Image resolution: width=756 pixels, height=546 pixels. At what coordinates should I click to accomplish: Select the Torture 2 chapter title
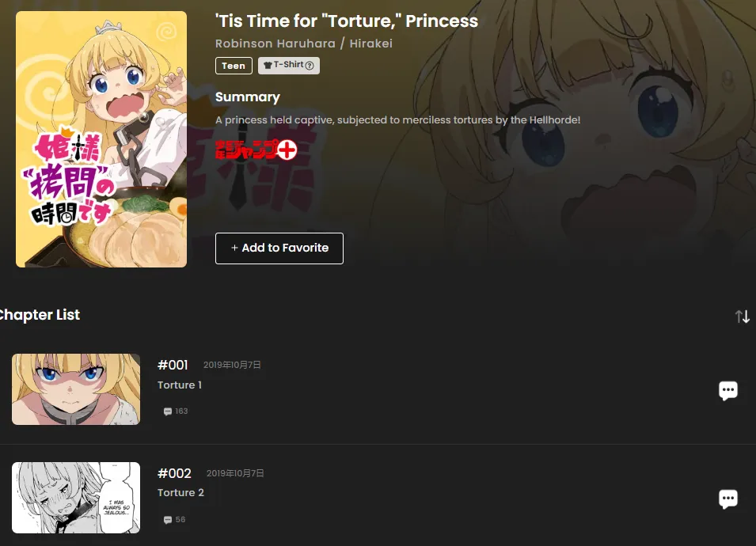click(180, 492)
